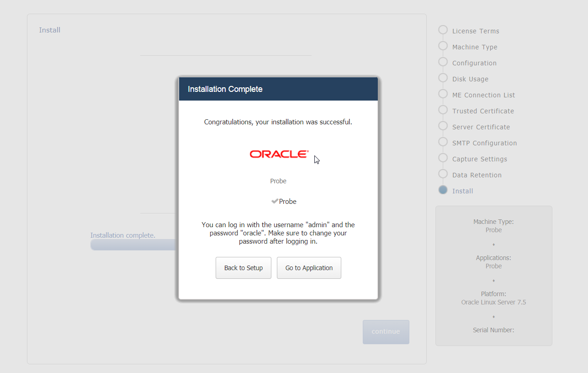Open Data Retention step label
Image resolution: width=588 pixels, height=373 pixels.
point(477,175)
